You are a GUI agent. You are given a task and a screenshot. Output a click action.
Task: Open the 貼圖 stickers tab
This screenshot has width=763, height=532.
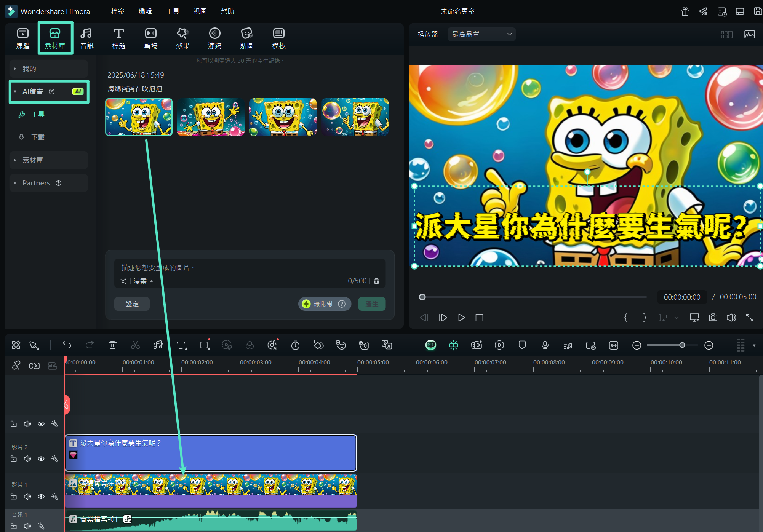pyautogui.click(x=247, y=38)
